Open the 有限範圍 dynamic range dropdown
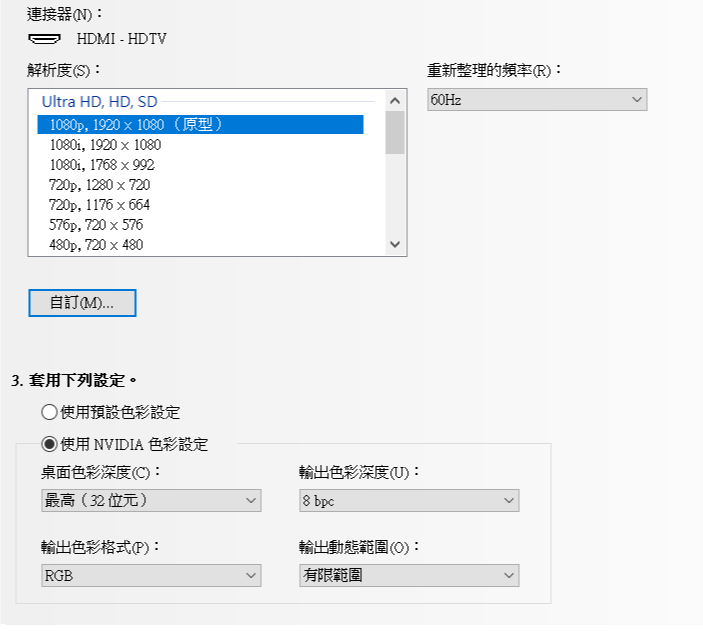Viewport: 703px width, 631px height. click(409, 575)
